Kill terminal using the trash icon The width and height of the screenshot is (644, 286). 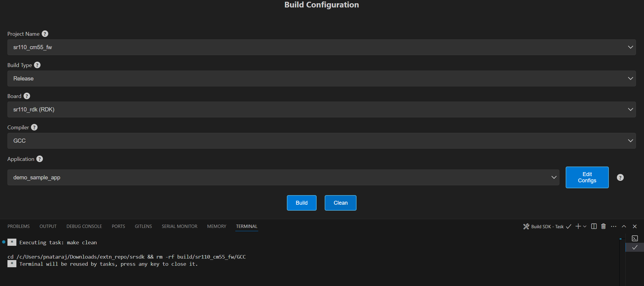click(x=603, y=226)
